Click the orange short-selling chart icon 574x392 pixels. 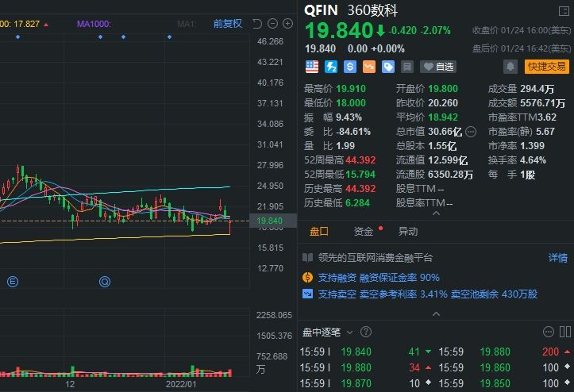pos(368,67)
